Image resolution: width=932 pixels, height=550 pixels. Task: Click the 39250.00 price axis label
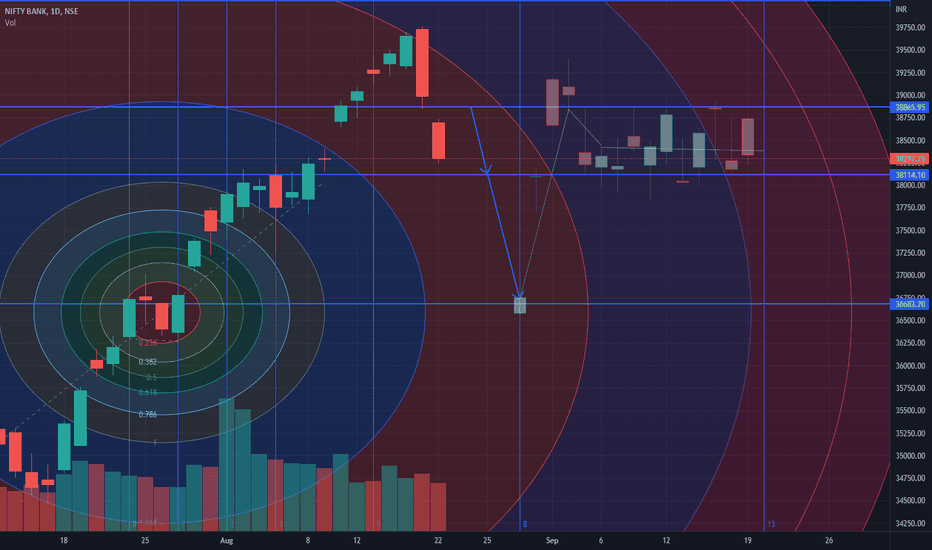click(910, 73)
